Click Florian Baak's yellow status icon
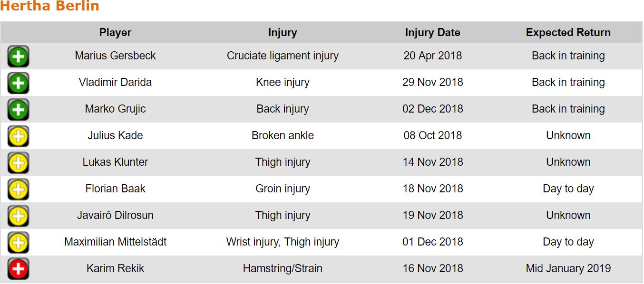 (x=18, y=189)
